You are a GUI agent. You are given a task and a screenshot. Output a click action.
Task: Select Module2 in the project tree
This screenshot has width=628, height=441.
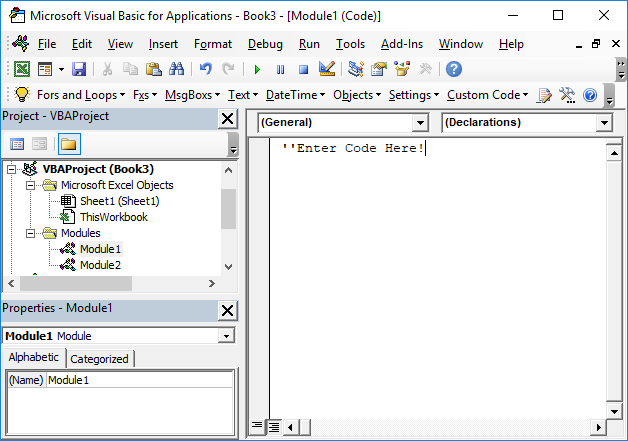pos(100,265)
